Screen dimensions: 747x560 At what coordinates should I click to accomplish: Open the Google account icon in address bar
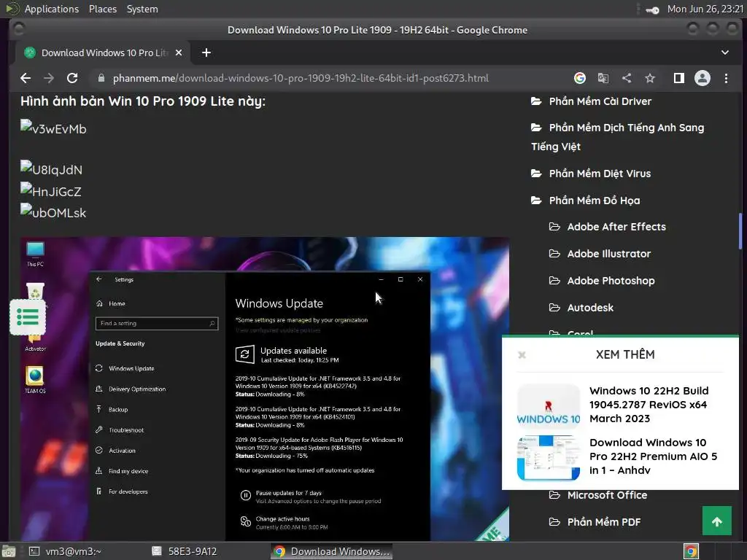[x=580, y=78]
